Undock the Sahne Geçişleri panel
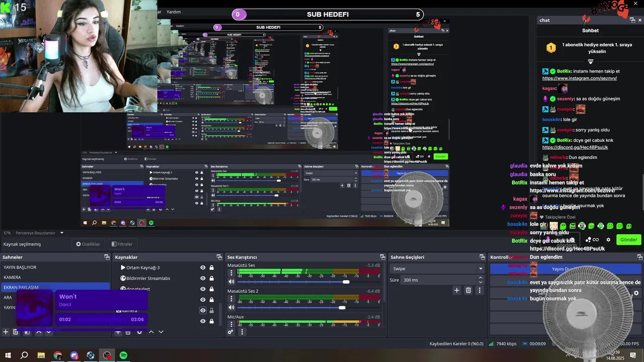644x362 pixels. [482, 257]
